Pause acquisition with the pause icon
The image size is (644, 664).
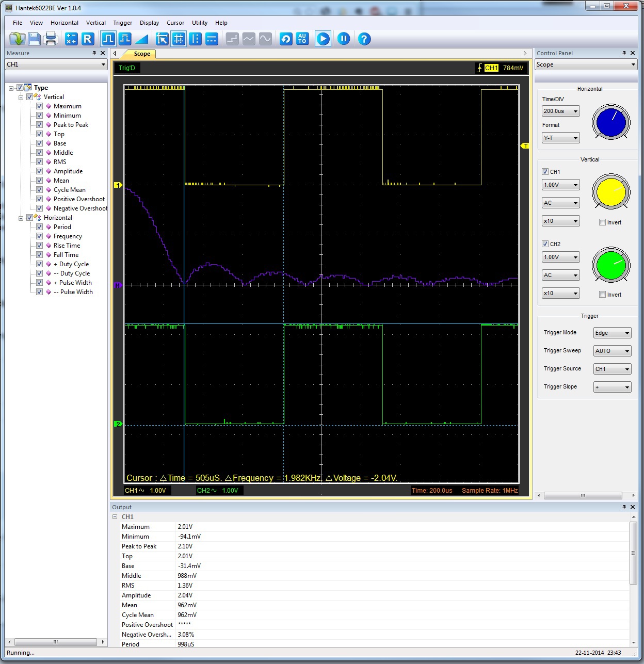click(344, 39)
